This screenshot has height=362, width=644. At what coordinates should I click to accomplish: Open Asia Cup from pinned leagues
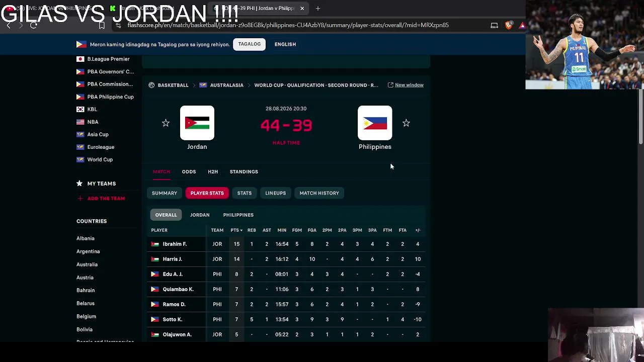coord(98,134)
